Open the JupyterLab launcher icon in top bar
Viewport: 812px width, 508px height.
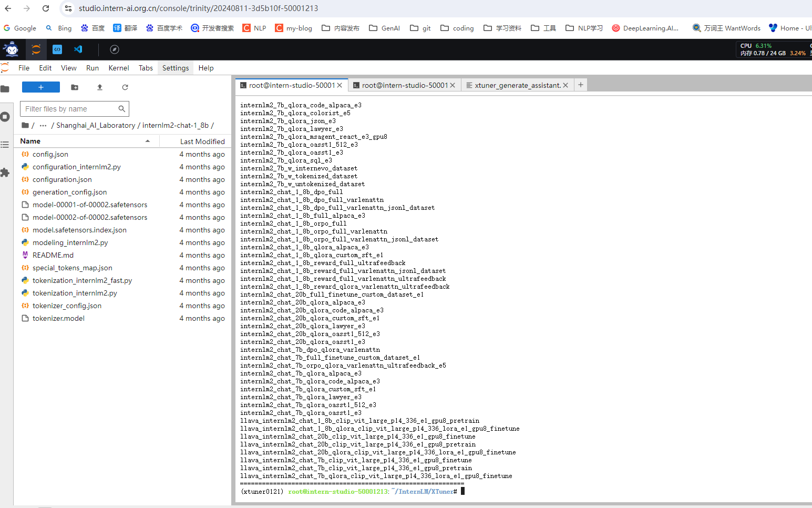coord(36,49)
